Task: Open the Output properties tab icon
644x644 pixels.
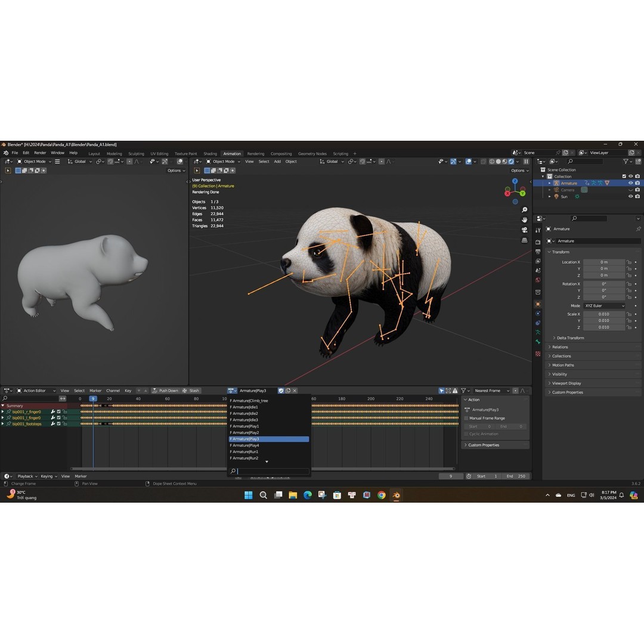Action: (x=538, y=252)
